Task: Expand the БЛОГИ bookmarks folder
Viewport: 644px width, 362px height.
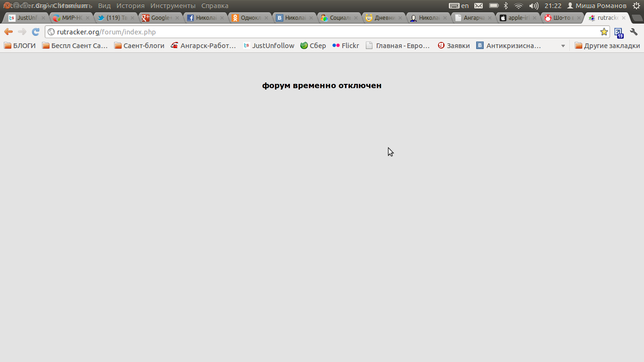Action: click(20, 46)
